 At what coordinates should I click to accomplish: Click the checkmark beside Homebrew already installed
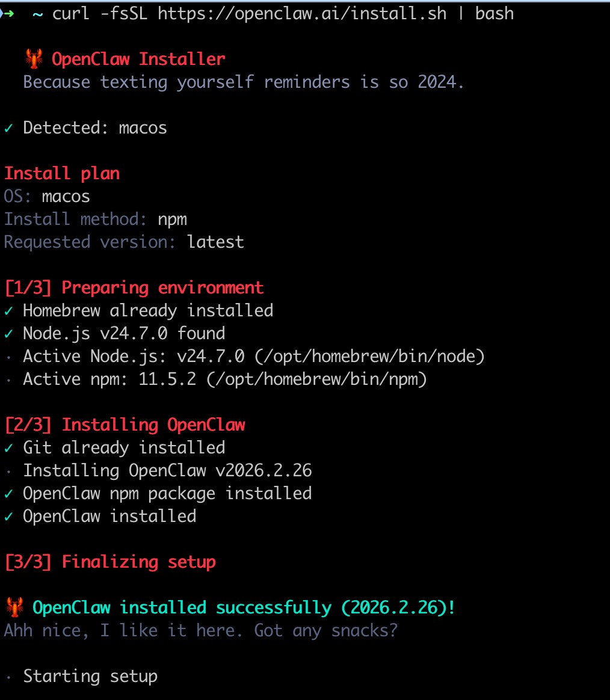(x=8, y=311)
